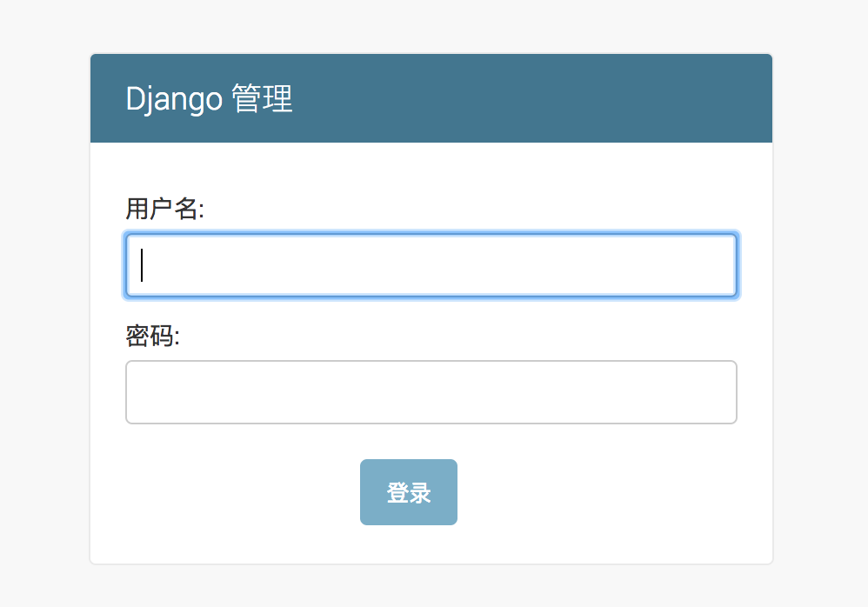Click the left edge of the password box
This screenshot has height=607, width=868.
point(133,392)
